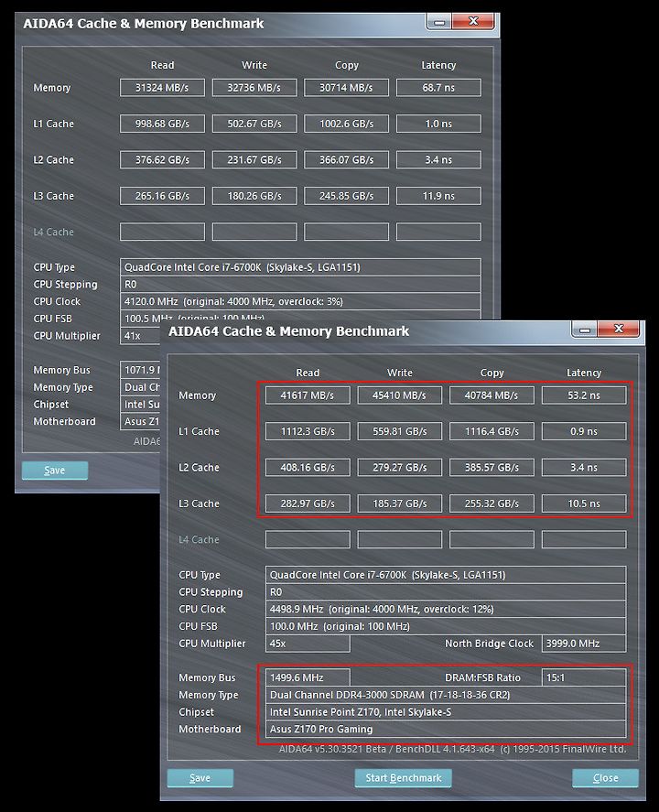Click empty L4 Cache Read box in front window
Viewport: 659px width, 812px height.
308,539
